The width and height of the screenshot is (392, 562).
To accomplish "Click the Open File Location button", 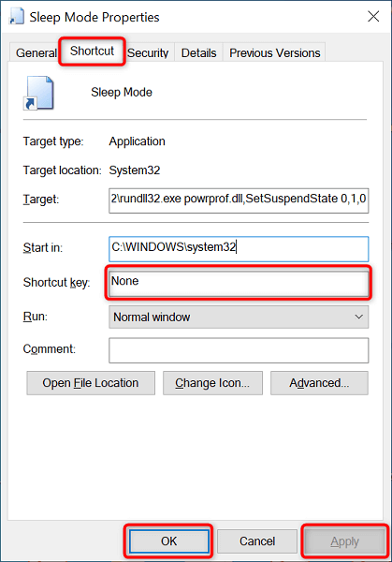I will [x=91, y=383].
